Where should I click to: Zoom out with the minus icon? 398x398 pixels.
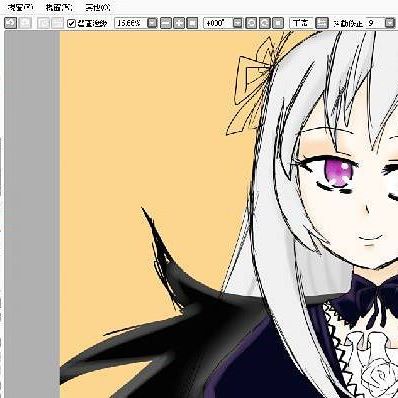pos(166,23)
